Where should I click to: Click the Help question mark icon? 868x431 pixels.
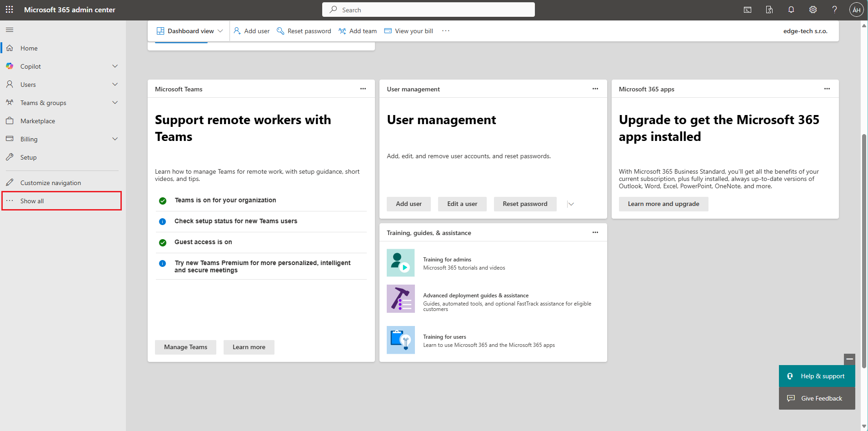tap(834, 9)
